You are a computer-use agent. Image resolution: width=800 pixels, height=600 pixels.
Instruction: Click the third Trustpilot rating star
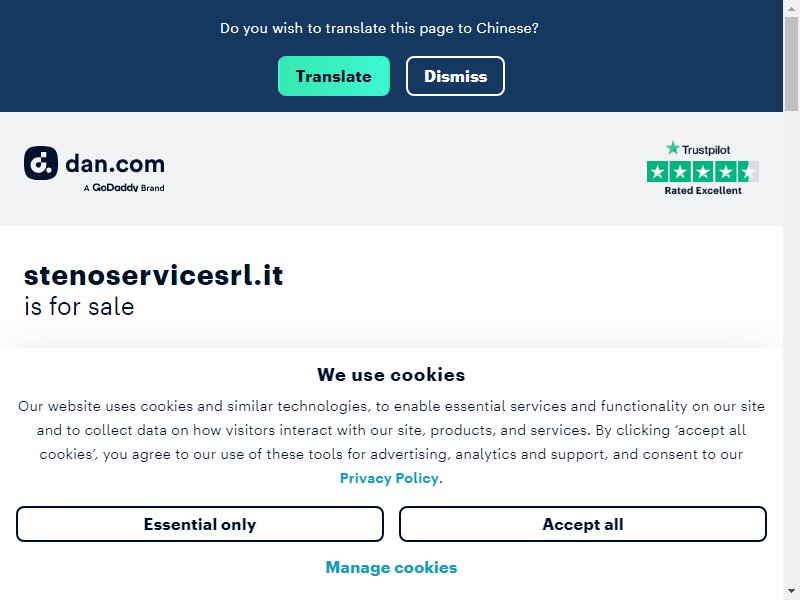(x=703, y=171)
